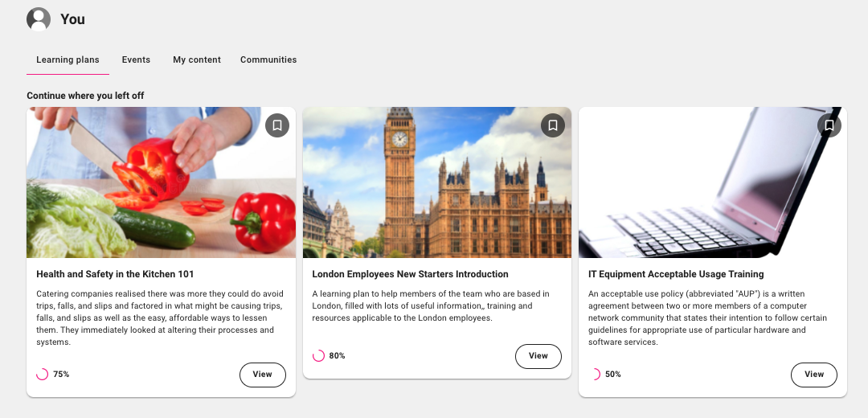Click the London Employees New Starters Introduction title

pos(410,274)
